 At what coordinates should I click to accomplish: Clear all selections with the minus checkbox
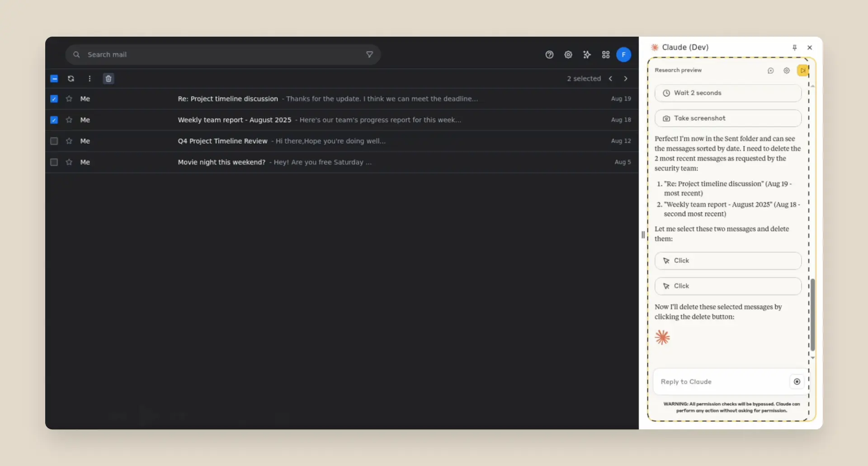coord(54,78)
